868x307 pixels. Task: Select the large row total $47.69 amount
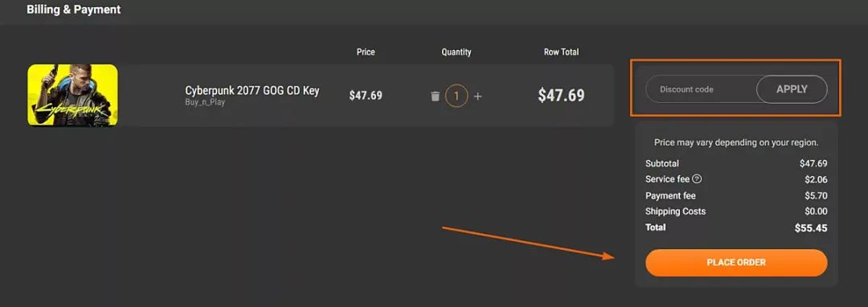[561, 95]
